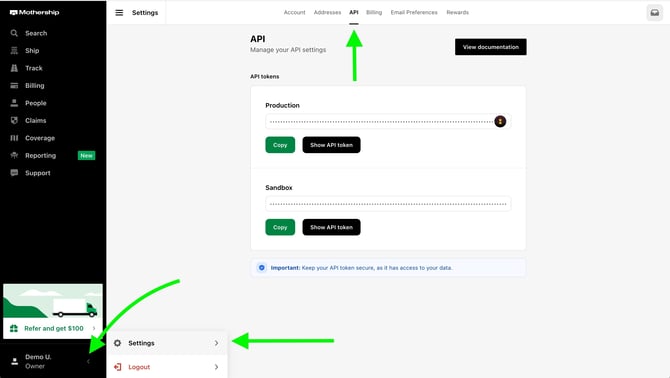
Task: Click the Track label in sidebar
Action: pyautogui.click(x=34, y=68)
